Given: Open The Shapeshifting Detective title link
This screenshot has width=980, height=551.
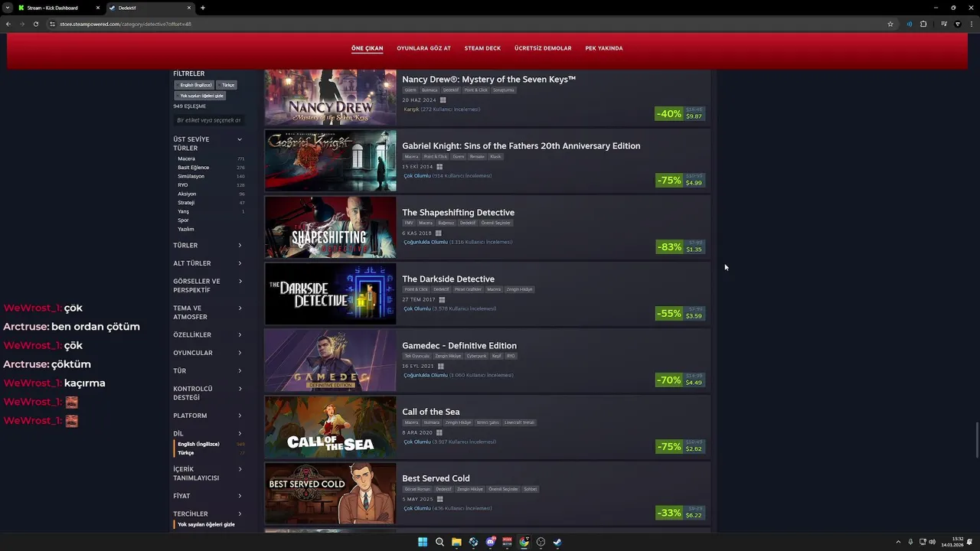Looking at the screenshot, I should coord(458,212).
